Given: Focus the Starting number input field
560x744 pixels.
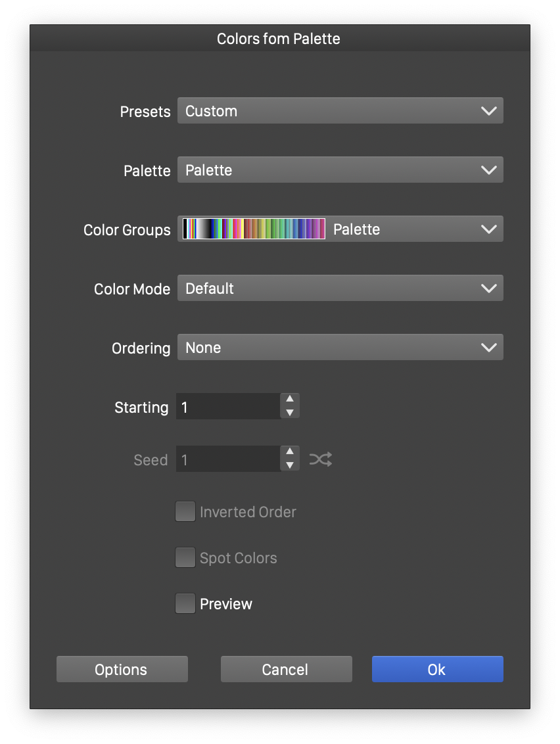Looking at the screenshot, I should tap(228, 407).
